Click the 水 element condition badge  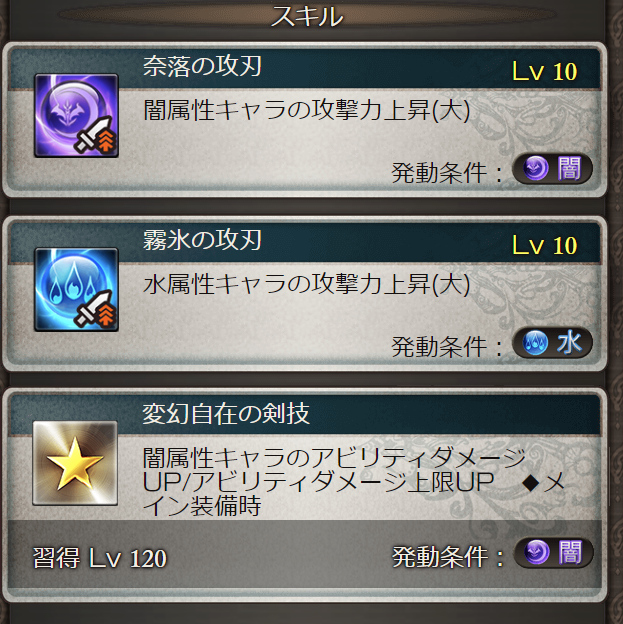tap(552, 343)
